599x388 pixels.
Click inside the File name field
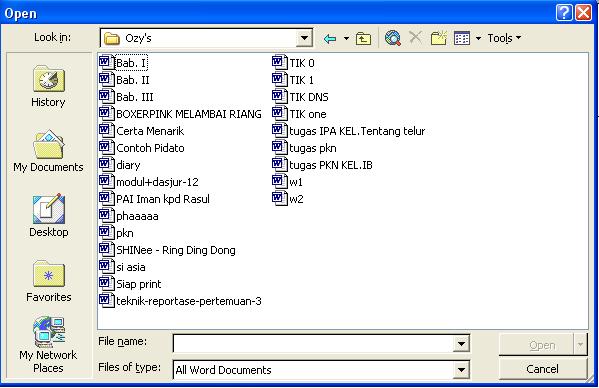coord(313,344)
